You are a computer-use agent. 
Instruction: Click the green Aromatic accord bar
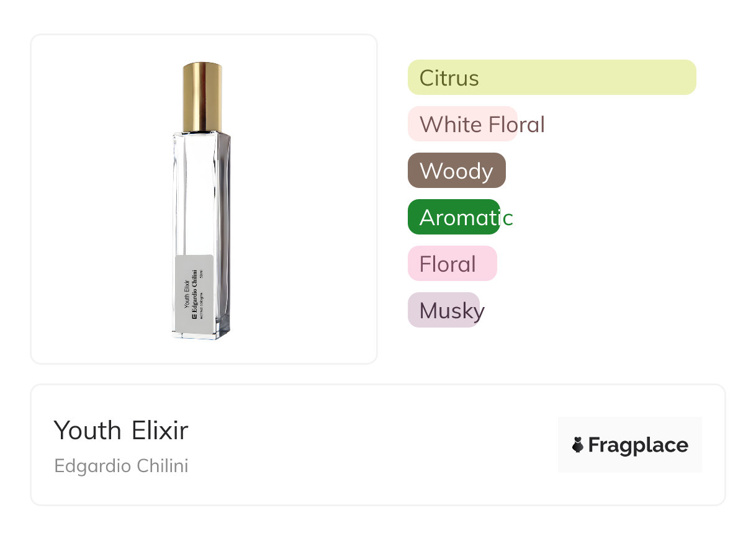pyautogui.click(x=454, y=217)
